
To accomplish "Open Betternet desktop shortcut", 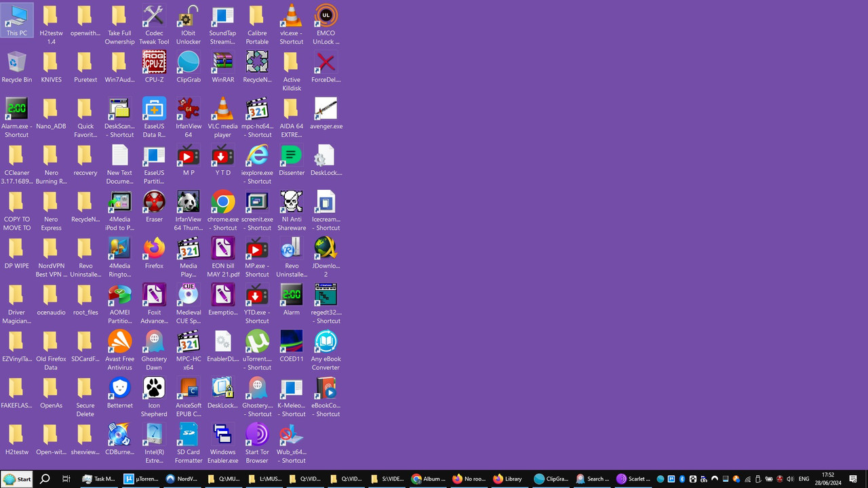I will pos(120,393).
